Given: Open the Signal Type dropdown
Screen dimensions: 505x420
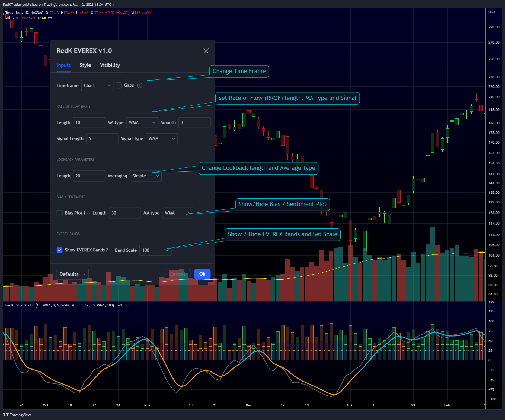Looking at the screenshot, I should point(162,138).
